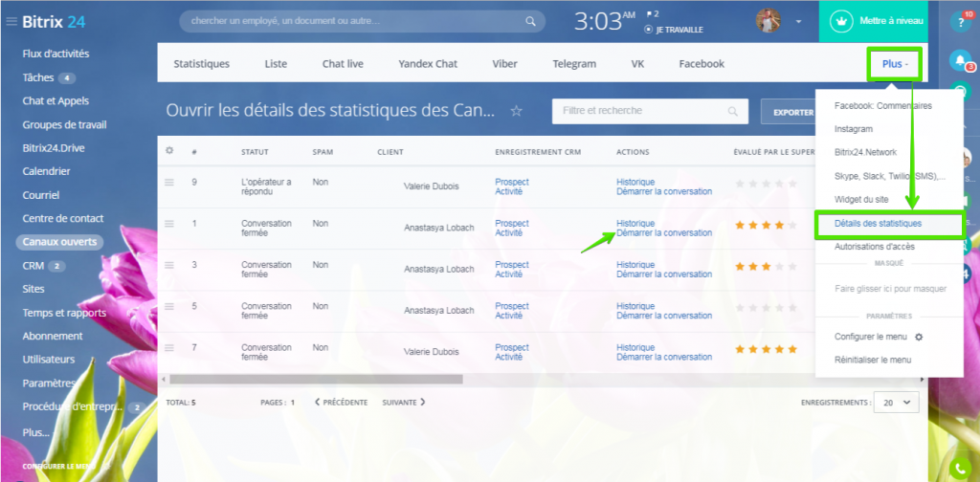Click the flag counter icon next to clock
This screenshot has width=980, height=482.
653,13
